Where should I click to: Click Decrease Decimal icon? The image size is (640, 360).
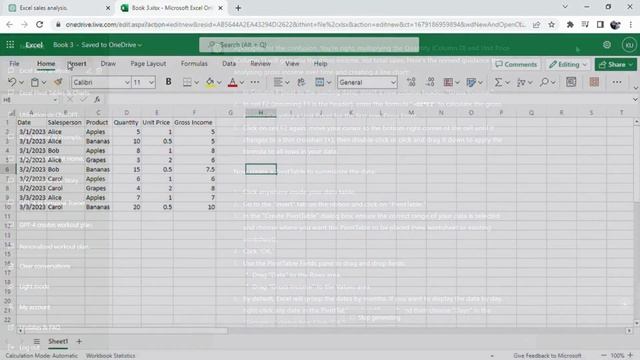430,82
